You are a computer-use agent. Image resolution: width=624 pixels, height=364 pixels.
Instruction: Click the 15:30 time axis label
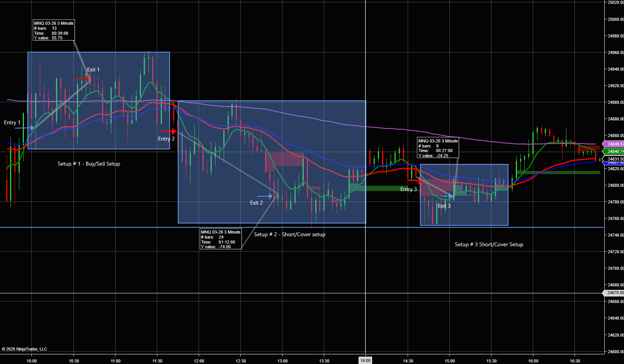[x=491, y=361]
